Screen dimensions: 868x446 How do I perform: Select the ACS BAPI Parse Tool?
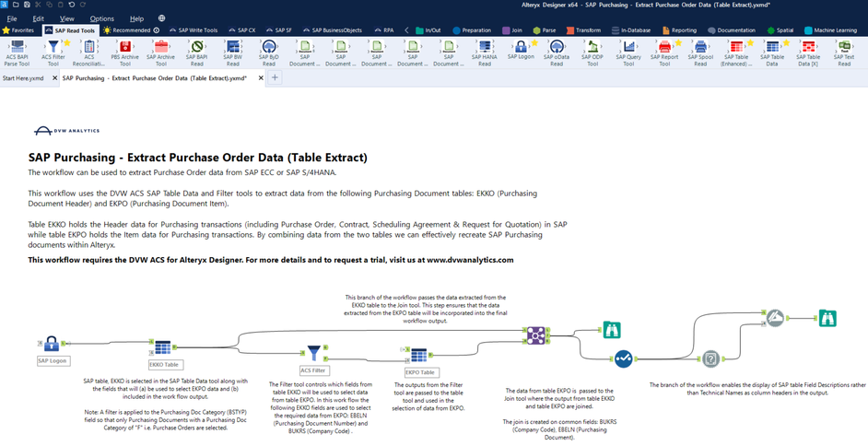tap(17, 53)
